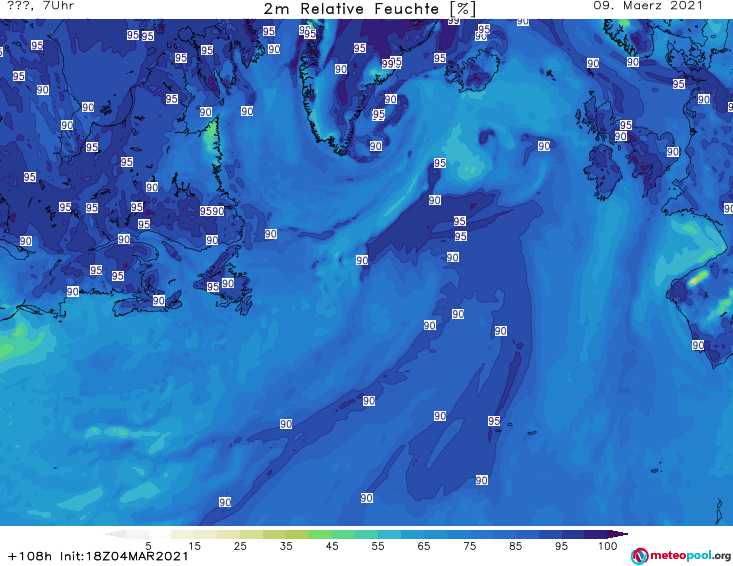Click legend value 100
Screen dimensions: 733x566
click(x=608, y=546)
